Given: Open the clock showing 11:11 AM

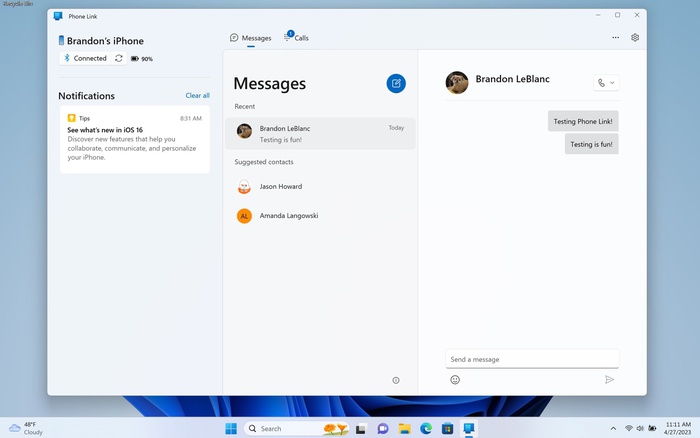Looking at the screenshot, I should click(678, 429).
